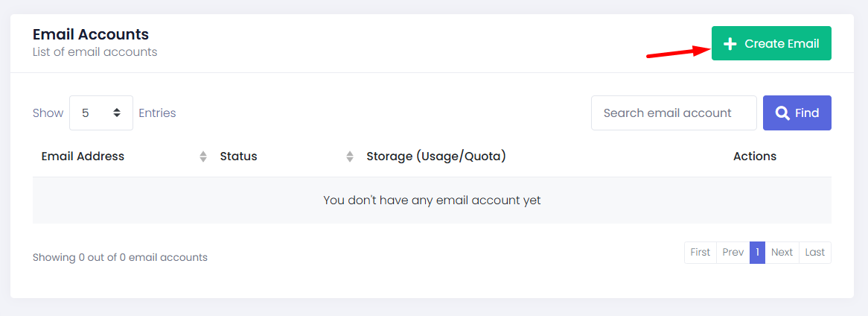Viewport: 868px width, 316px height.
Task: Focus the Search email account field
Action: tap(673, 113)
